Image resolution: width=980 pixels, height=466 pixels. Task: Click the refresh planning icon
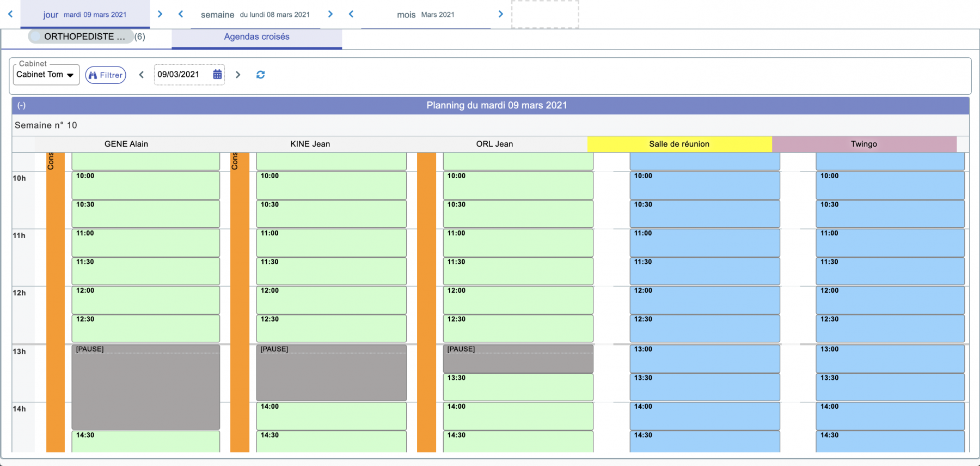click(260, 75)
